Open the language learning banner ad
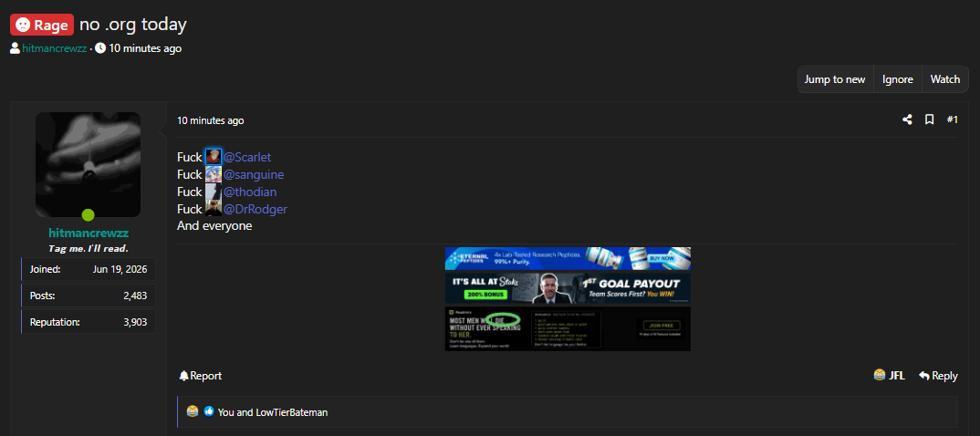Image resolution: width=980 pixels, height=436 pixels. [568, 328]
